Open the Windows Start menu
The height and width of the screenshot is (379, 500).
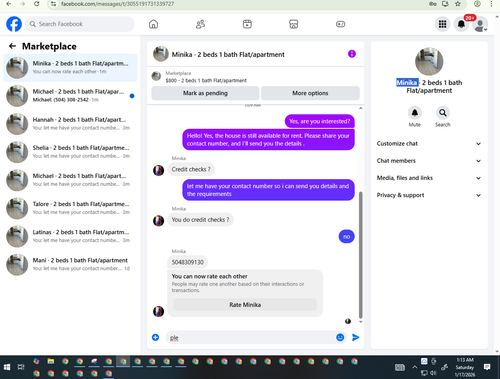(7, 367)
